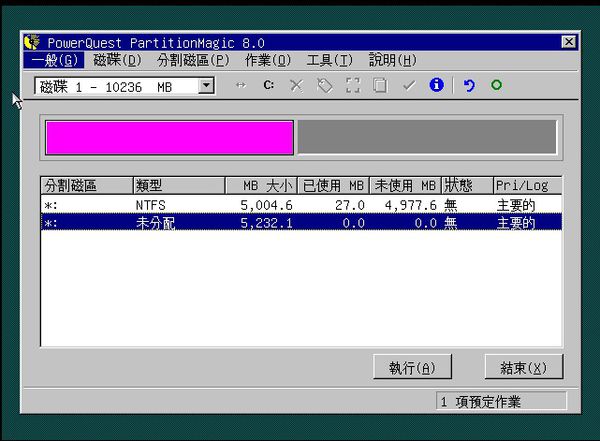The height and width of the screenshot is (441, 600).
Task: Click the 已使用 MB column header
Action: pos(333,186)
